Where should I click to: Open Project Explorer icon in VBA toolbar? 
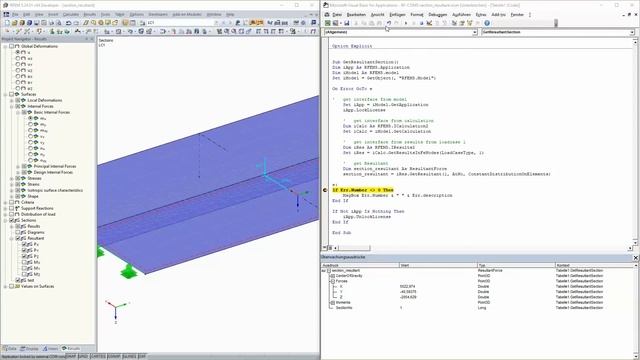(x=454, y=23)
